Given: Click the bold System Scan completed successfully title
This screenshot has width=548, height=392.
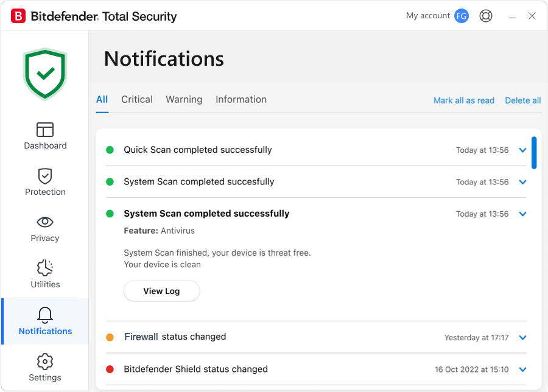Looking at the screenshot, I should click(206, 214).
